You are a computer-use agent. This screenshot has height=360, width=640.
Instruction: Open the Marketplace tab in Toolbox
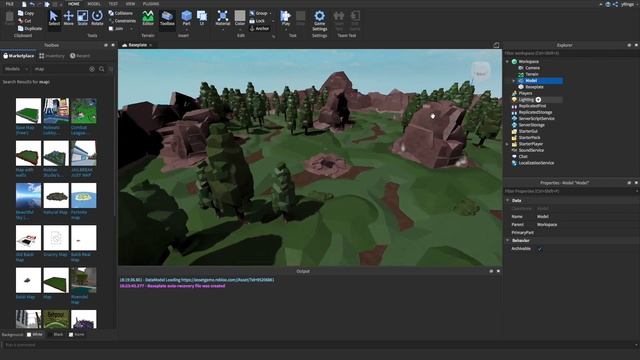click(x=19, y=56)
